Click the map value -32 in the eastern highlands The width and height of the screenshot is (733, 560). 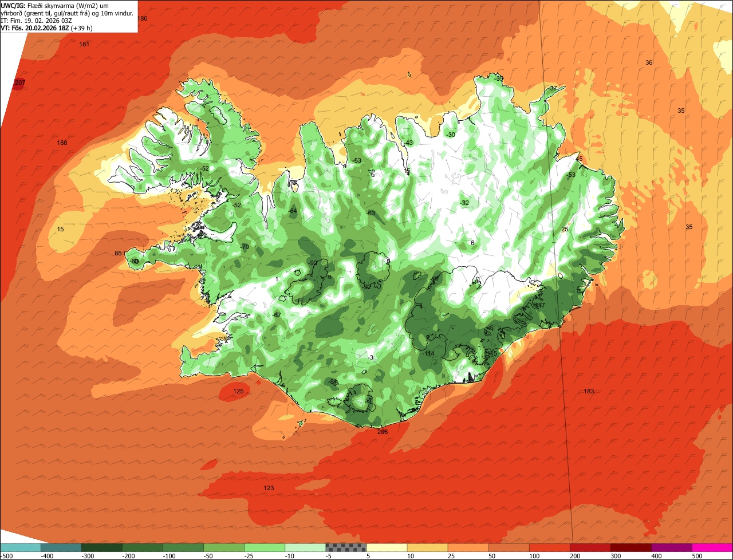click(464, 203)
